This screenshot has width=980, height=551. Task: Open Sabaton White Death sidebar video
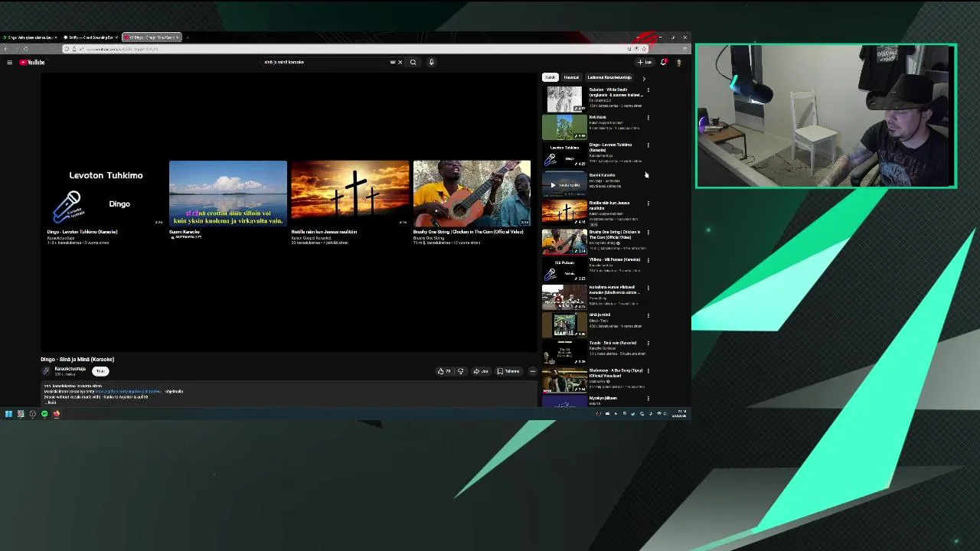coord(564,99)
